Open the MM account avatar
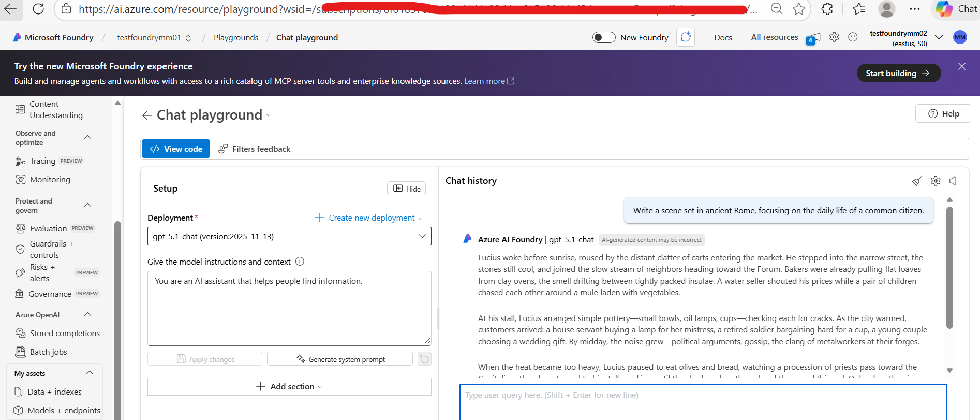Screen dimensions: 980x420 pos(960,37)
